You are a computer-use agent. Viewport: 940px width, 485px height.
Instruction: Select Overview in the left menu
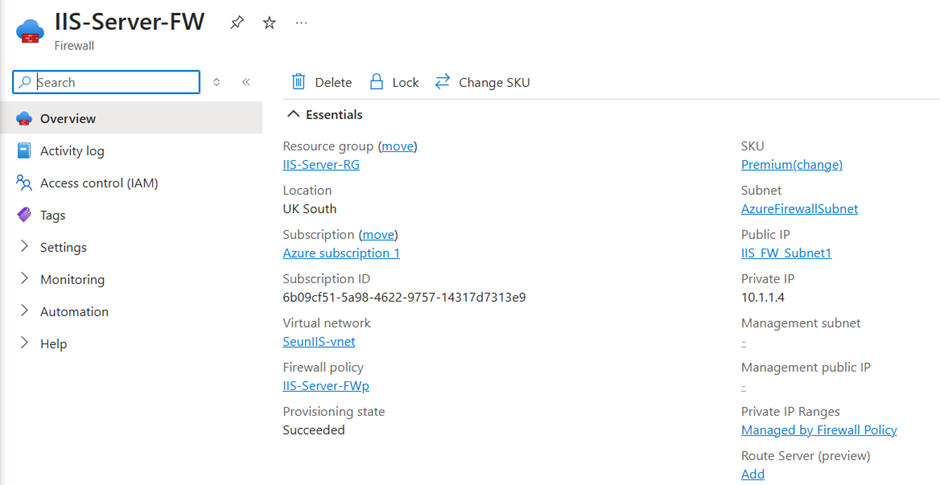click(68, 119)
